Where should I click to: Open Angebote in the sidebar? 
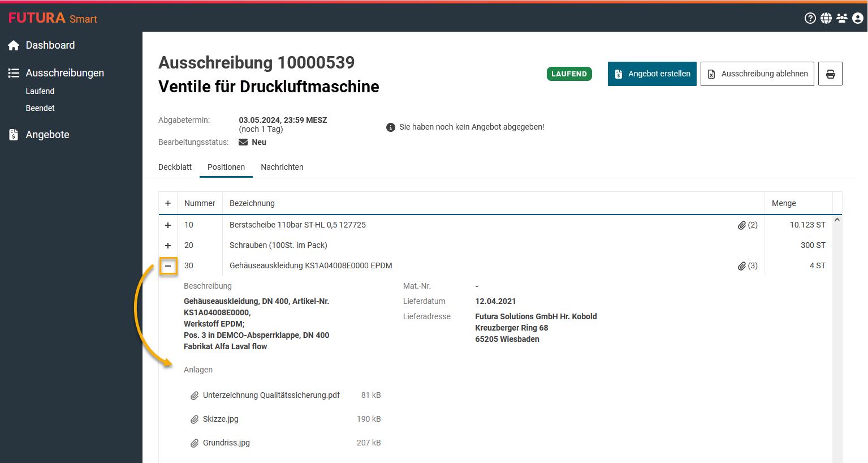pos(47,135)
